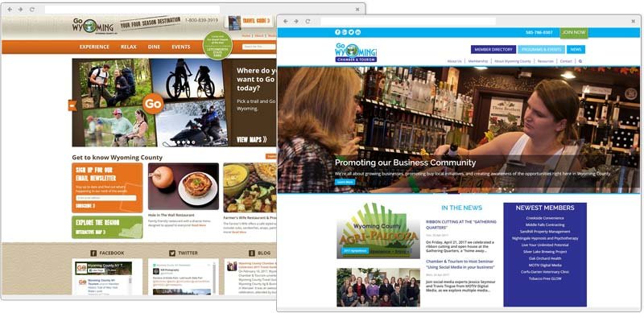Open the RELAX menu in the orange bar

point(129,47)
